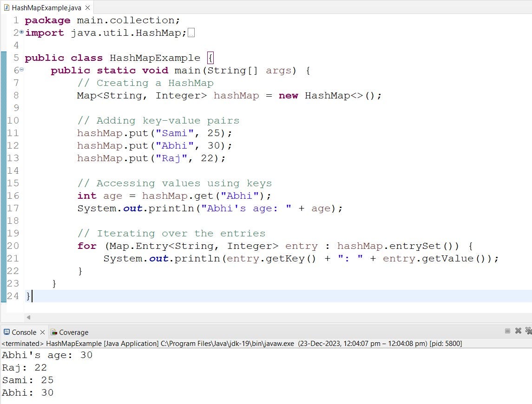532x404 pixels.
Task: Click the Console view monitor icon
Action: pos(6,332)
